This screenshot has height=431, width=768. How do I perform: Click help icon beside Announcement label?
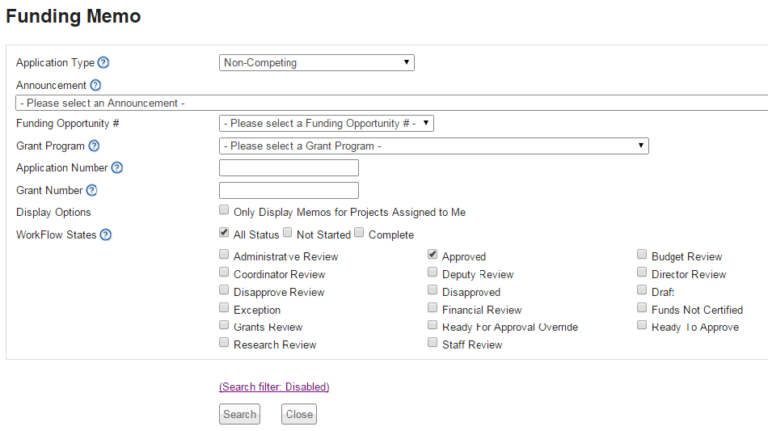point(96,86)
